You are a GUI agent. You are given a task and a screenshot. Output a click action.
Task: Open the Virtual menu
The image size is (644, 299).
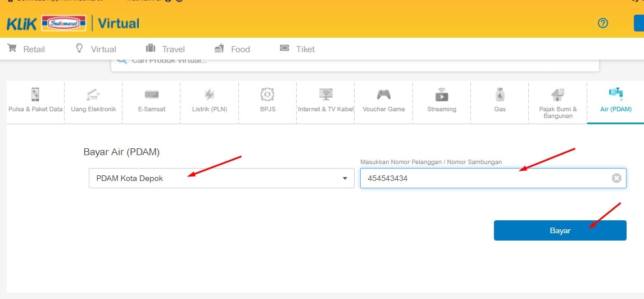(96, 49)
